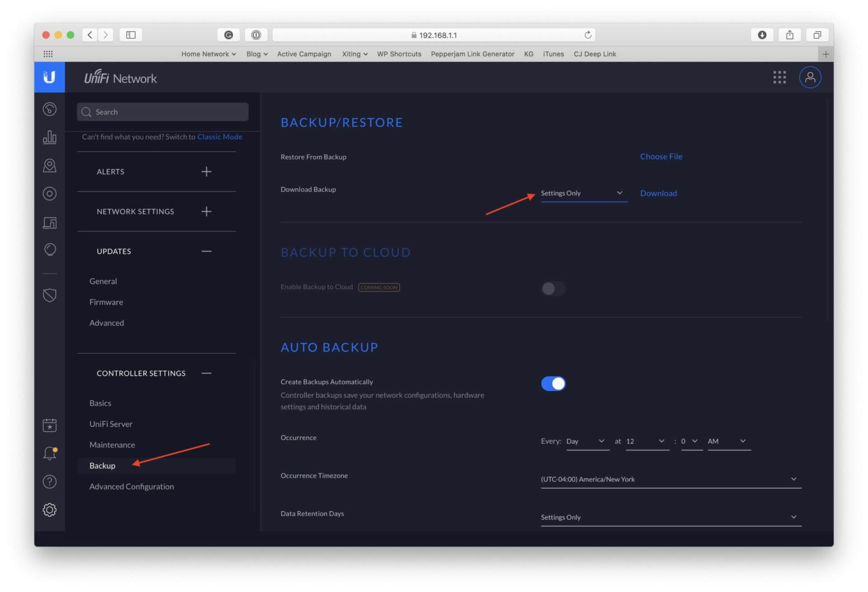Open the Help question mark icon
Viewport: 868px width, 592px height.
[x=50, y=482]
